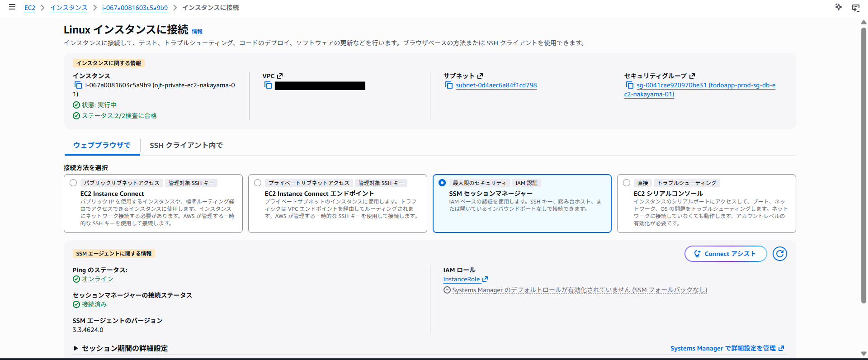Go to EC2 breadcrumb link

point(30,8)
